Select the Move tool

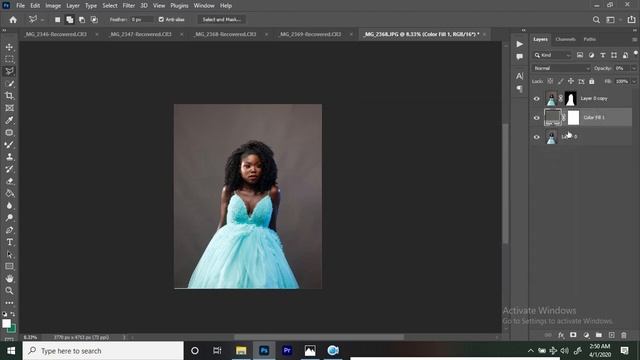(9, 47)
